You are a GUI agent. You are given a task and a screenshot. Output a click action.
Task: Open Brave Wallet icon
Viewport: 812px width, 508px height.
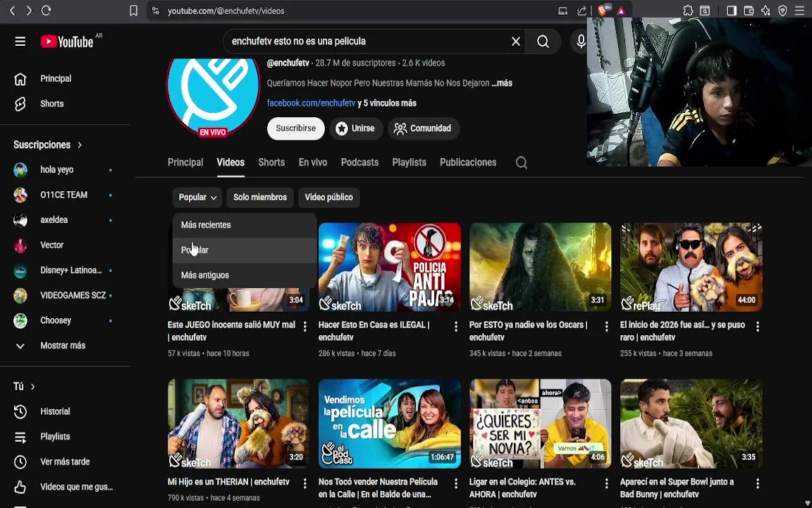coord(749,11)
